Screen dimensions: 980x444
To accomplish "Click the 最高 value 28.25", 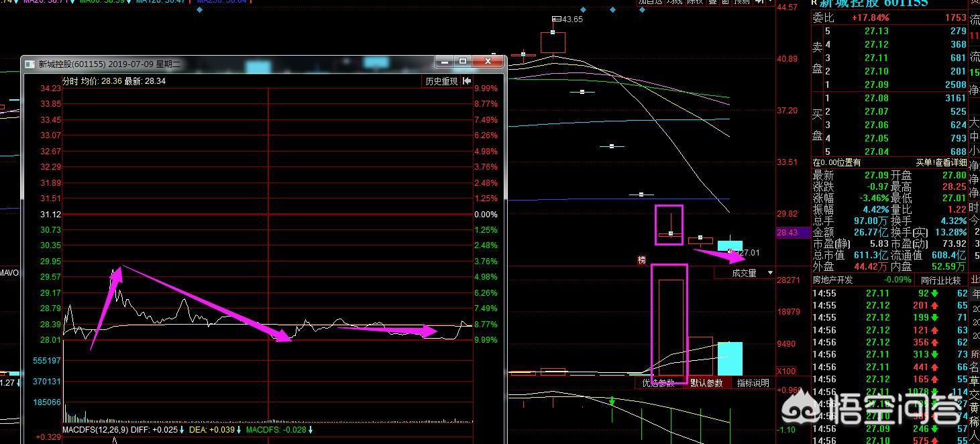I will click(955, 186).
